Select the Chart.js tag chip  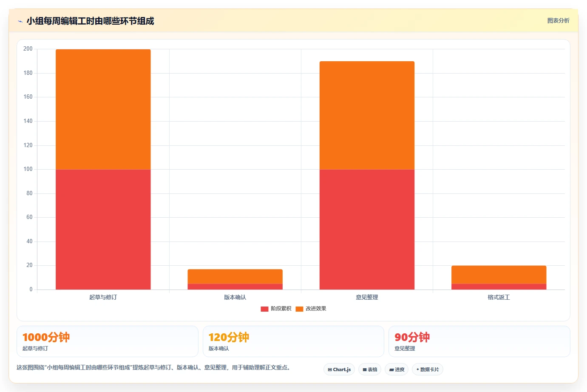point(339,369)
